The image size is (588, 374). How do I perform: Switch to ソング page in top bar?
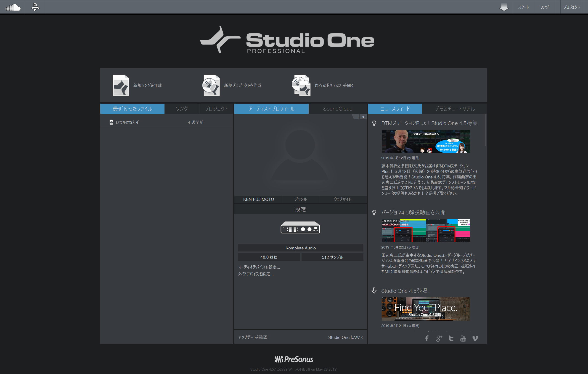tap(544, 7)
